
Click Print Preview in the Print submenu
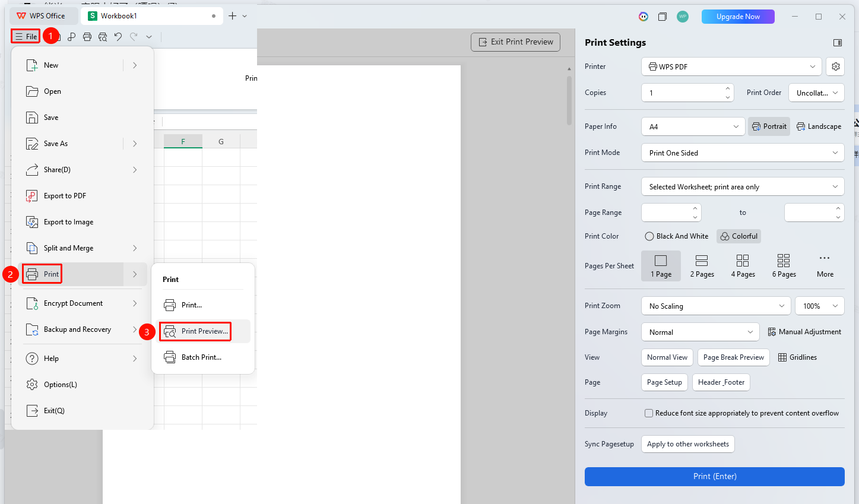tap(204, 331)
